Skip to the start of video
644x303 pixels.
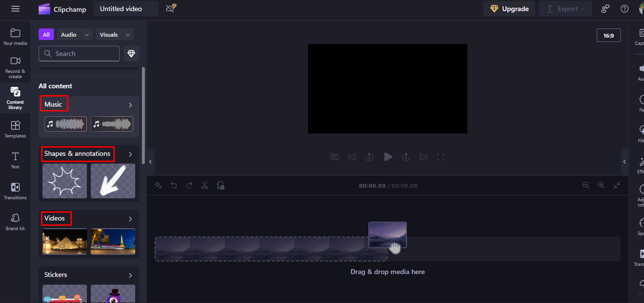(352, 157)
